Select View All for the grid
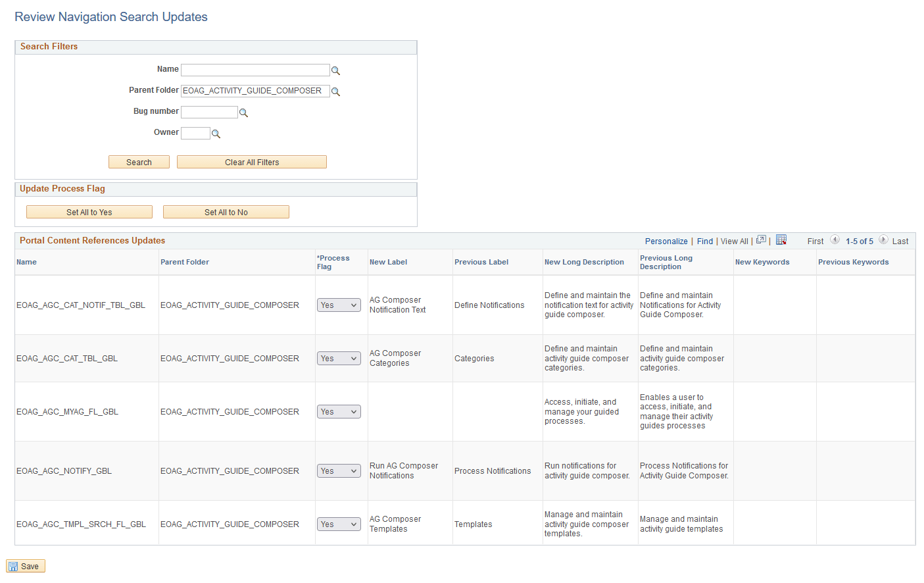The width and height of the screenshot is (924, 583). (x=734, y=241)
